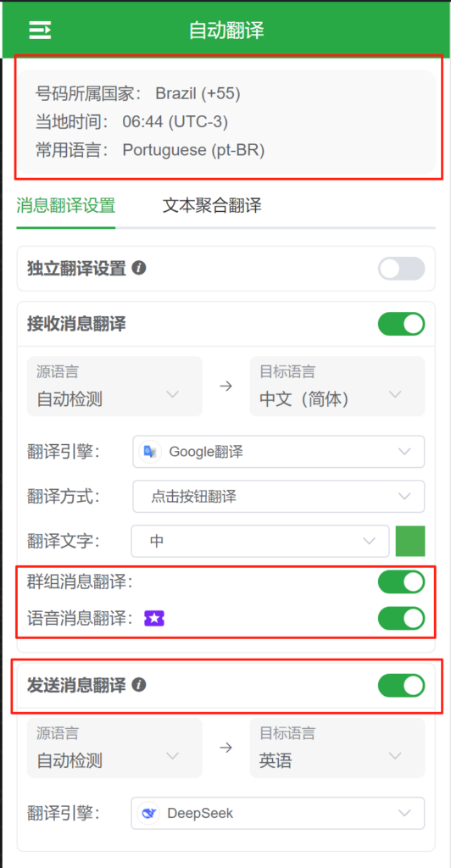Click the purple star icon by 语音消息翻译
451x868 pixels.
(x=154, y=618)
